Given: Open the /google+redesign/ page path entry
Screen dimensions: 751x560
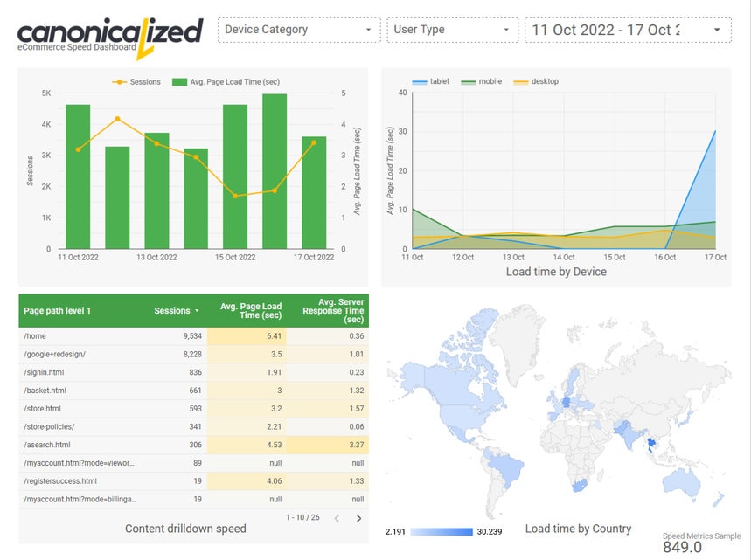Looking at the screenshot, I should (x=54, y=355).
